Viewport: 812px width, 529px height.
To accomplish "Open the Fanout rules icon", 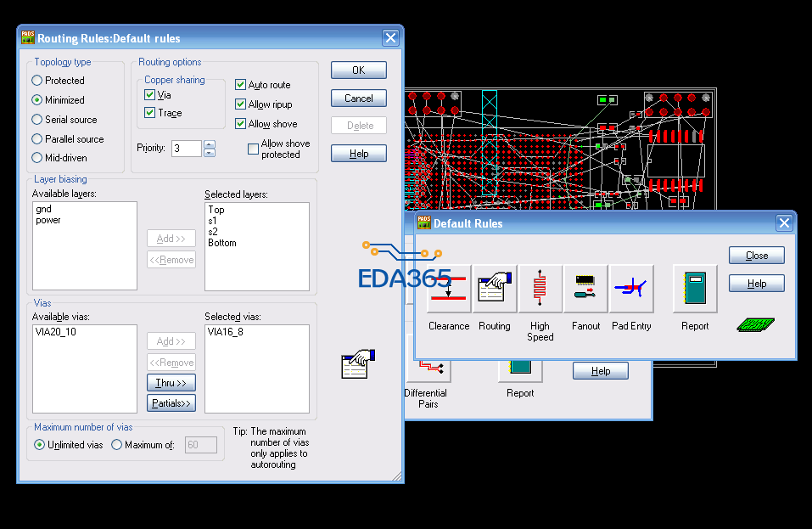I will point(585,289).
